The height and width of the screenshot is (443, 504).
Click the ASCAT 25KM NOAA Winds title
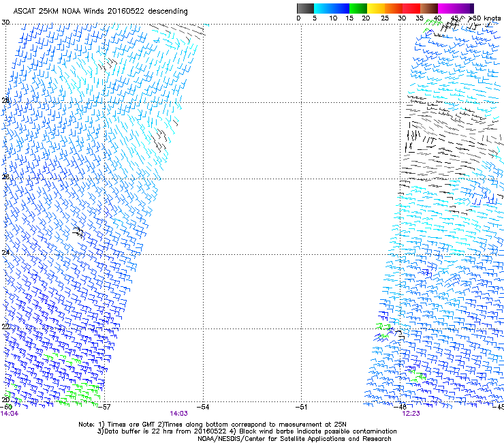tap(100, 11)
